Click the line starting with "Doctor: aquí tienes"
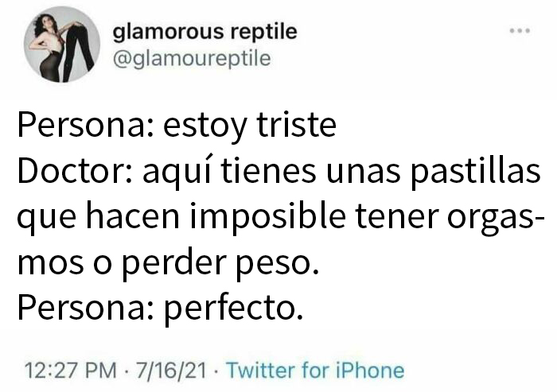The height and width of the screenshot is (392, 557). [x=278, y=173]
